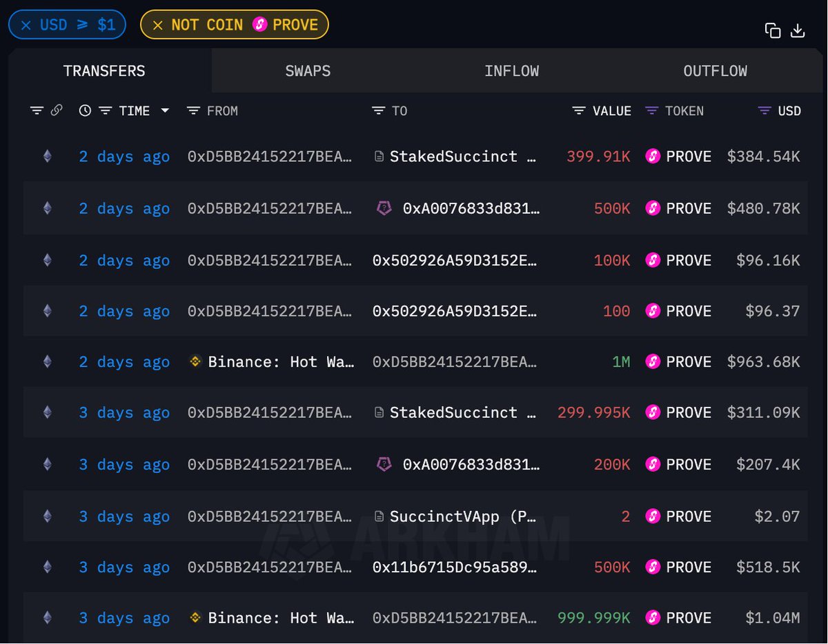Click the $96.16K USD amount
The image size is (828, 644).
(768, 260)
